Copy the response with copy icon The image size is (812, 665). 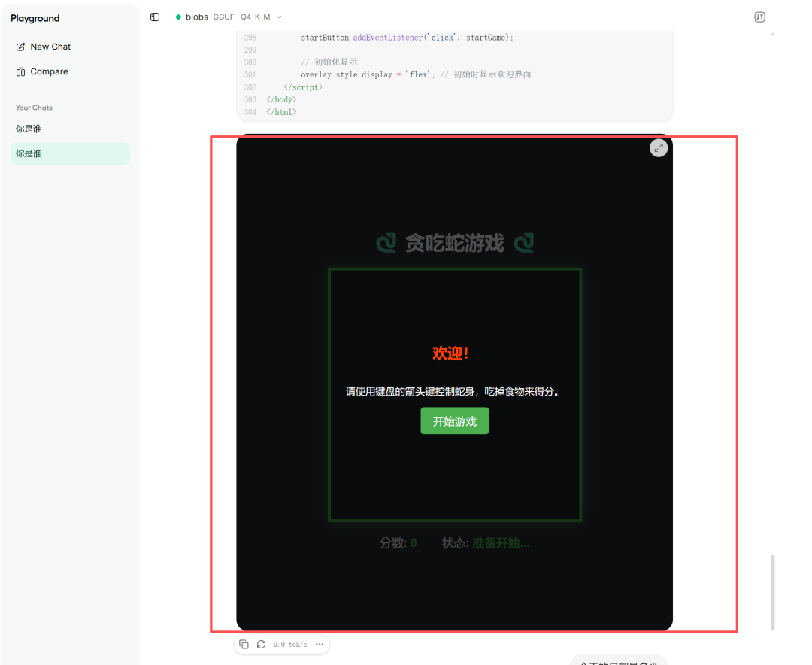point(244,644)
